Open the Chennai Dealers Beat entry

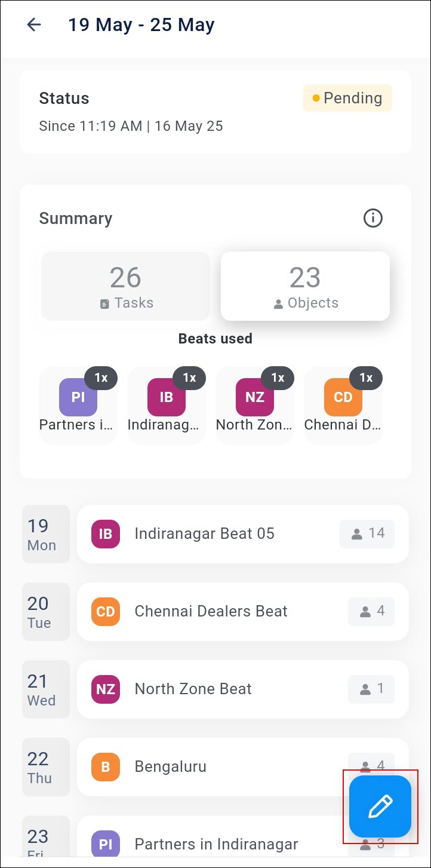pyautogui.click(x=243, y=612)
